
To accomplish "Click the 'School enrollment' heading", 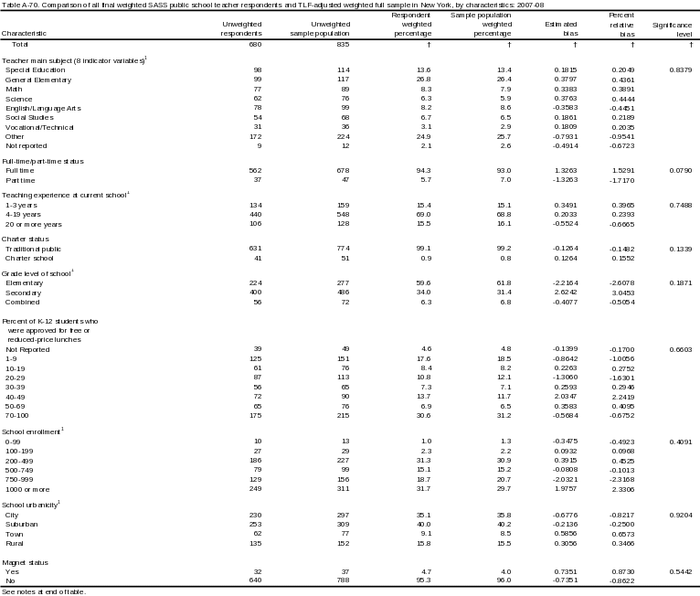I will coord(33,431).
